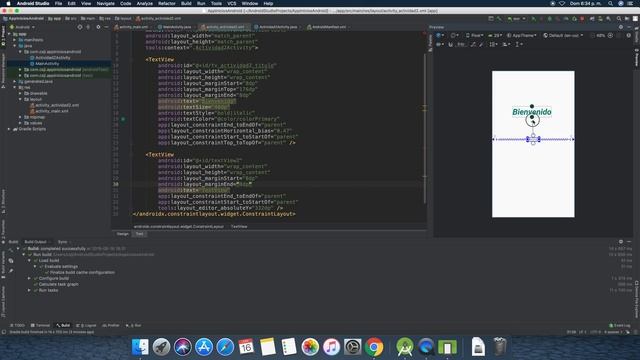Click the Clear Constraints icon in the Preview toolbar
Viewport: 640px width, 360px height.
(x=473, y=44)
